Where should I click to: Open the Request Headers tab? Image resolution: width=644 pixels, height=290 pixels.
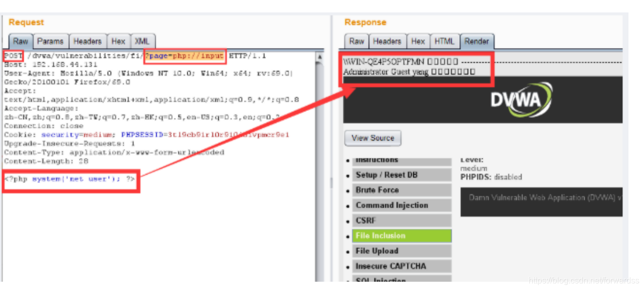pos(87,41)
